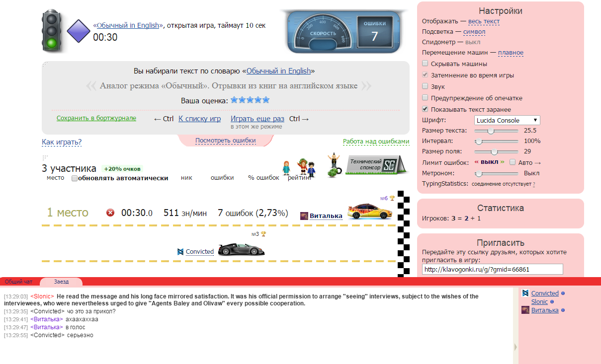Viewport: 601px width, 364px height.
Task: Click the invite link input field
Action: [x=493, y=269]
